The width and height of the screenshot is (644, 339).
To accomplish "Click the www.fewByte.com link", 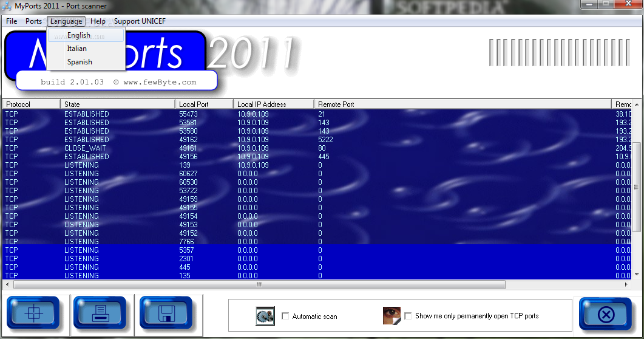I will point(160,82).
